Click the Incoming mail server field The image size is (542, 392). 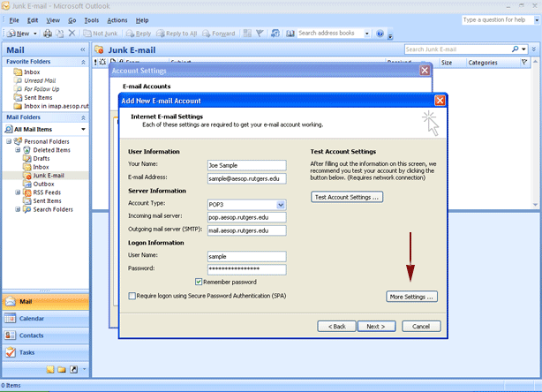point(246,217)
